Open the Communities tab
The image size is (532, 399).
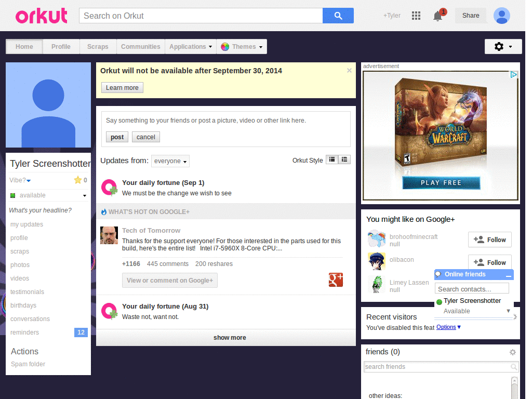[x=140, y=46]
